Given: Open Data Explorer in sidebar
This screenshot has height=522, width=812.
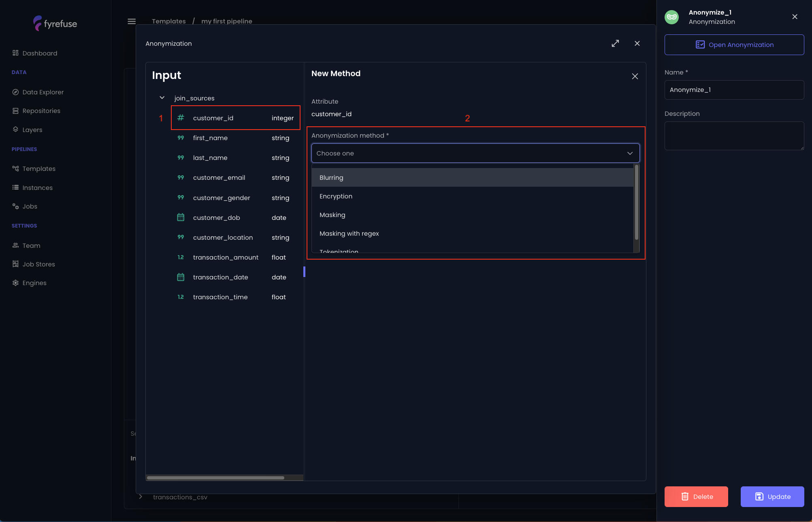Looking at the screenshot, I should (x=43, y=92).
